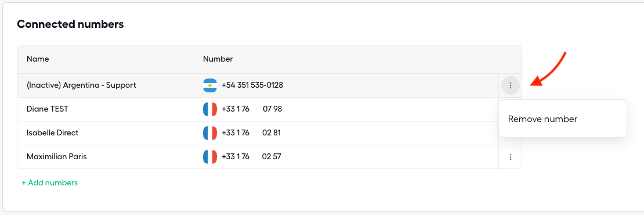Click the Name column header
The height and width of the screenshot is (215, 644).
click(x=38, y=59)
